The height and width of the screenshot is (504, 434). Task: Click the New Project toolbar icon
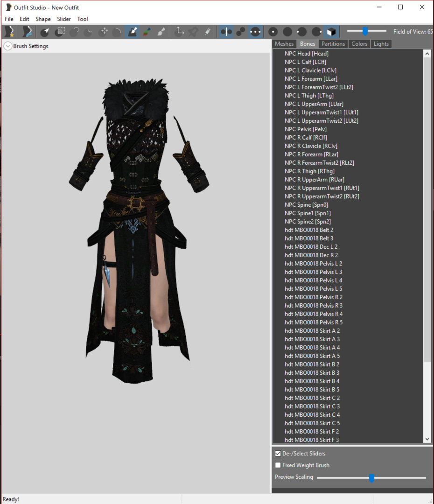tap(10, 32)
